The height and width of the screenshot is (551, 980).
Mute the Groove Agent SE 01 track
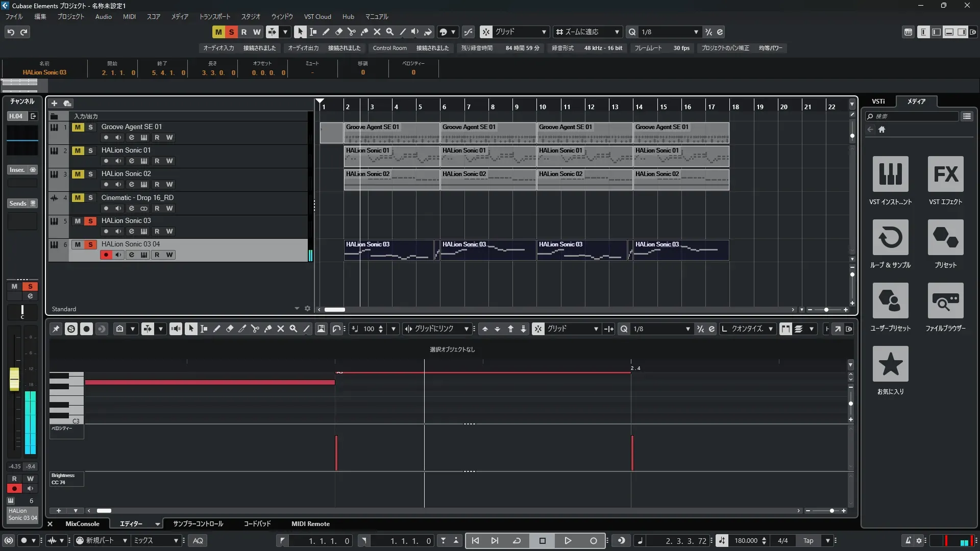pos(78,127)
